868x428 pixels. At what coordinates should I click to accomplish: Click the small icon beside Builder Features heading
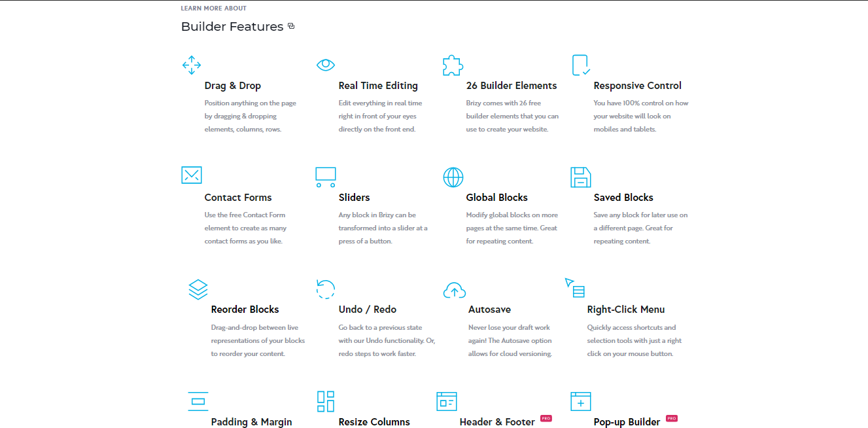[291, 26]
